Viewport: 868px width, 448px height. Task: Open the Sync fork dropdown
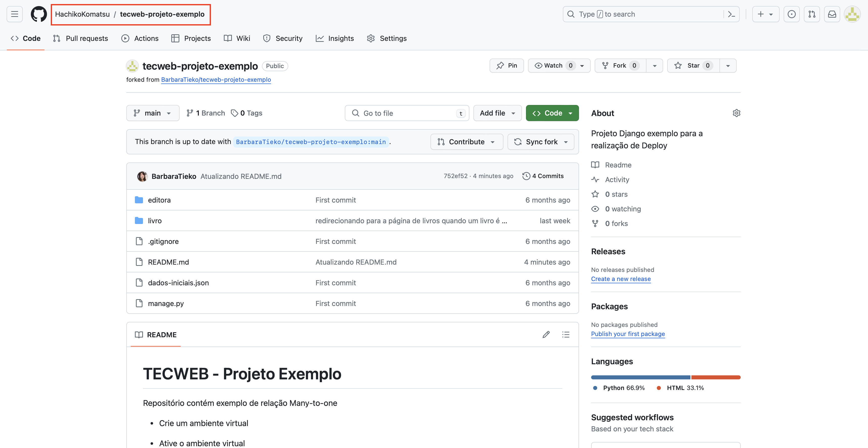coord(541,142)
